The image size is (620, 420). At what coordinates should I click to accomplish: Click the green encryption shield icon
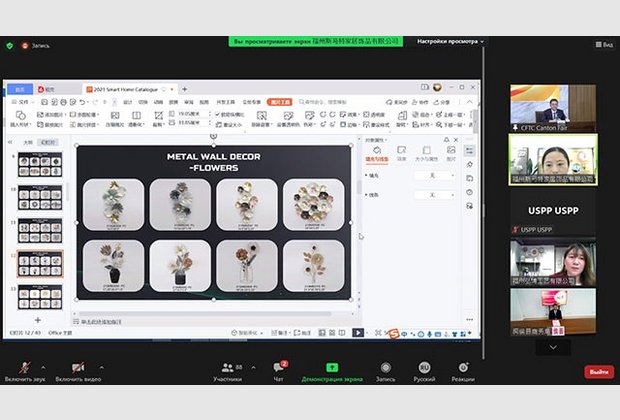coord(10,45)
